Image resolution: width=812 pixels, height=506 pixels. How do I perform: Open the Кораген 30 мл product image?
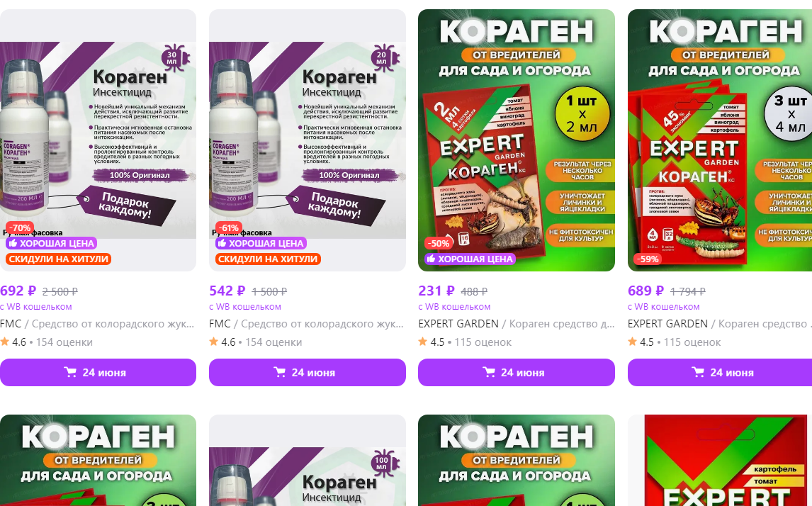tap(98, 140)
